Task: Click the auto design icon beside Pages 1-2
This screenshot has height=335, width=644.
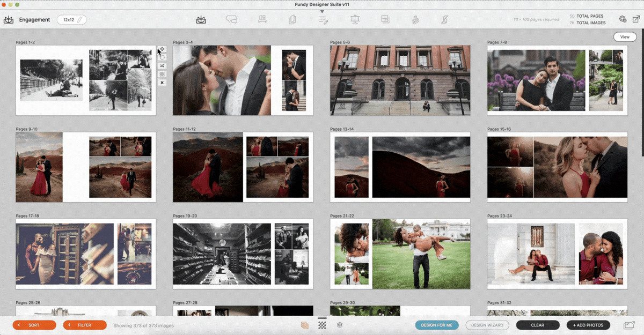Action: [162, 49]
